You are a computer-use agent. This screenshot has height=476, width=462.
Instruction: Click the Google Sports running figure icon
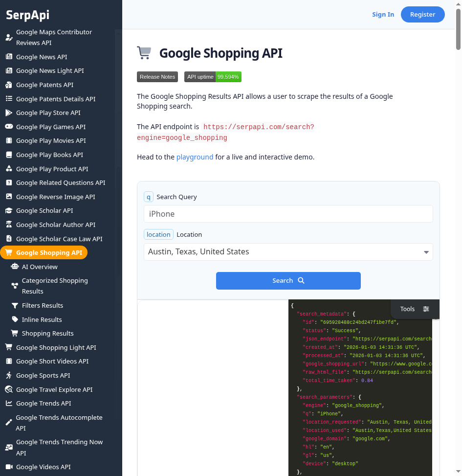pyautogui.click(x=9, y=375)
